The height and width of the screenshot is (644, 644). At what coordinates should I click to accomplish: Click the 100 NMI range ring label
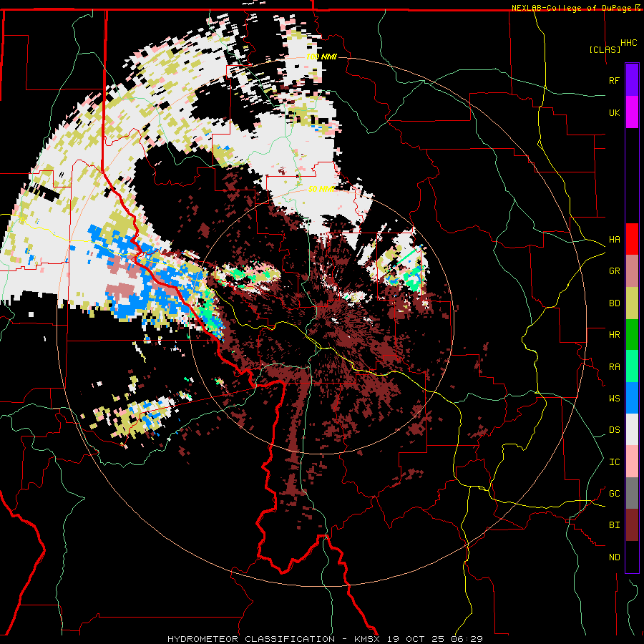[321, 57]
